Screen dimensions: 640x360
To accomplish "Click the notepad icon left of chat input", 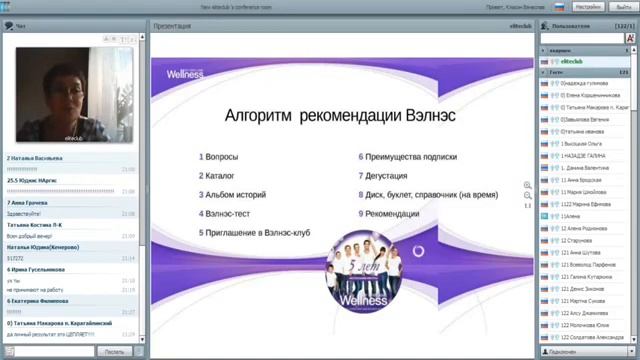I will [x=9, y=351].
